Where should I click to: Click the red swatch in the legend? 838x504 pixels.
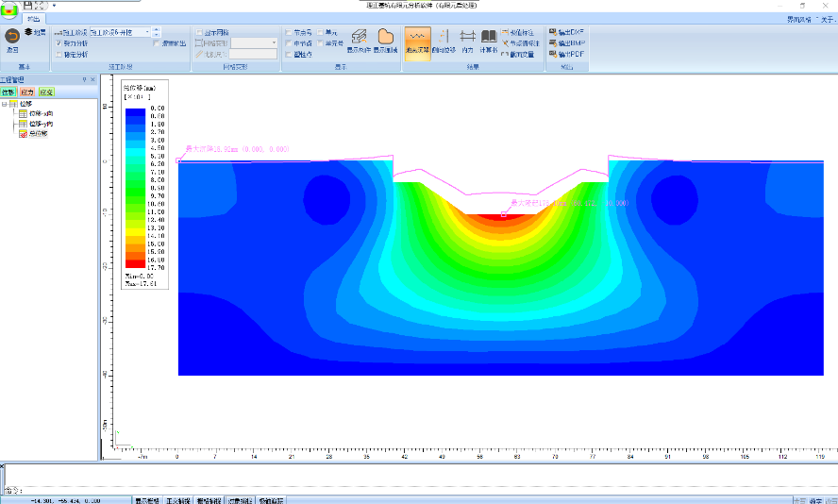(x=136, y=263)
